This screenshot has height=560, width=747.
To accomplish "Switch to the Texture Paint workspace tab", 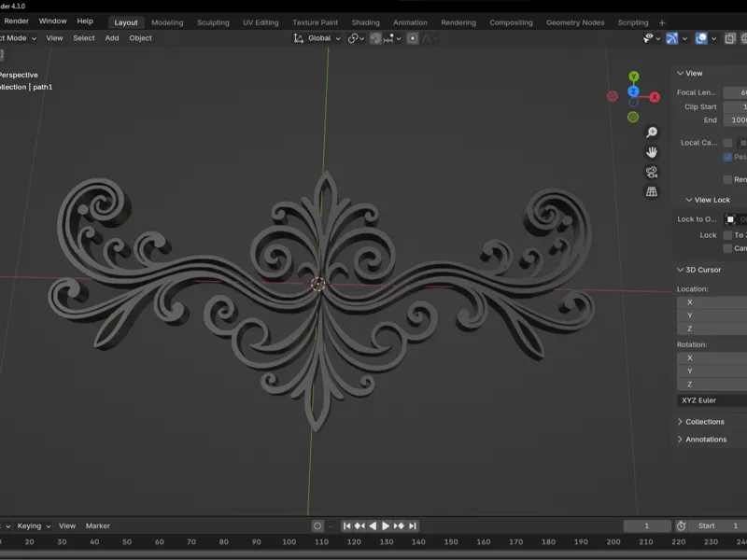I will coord(315,22).
